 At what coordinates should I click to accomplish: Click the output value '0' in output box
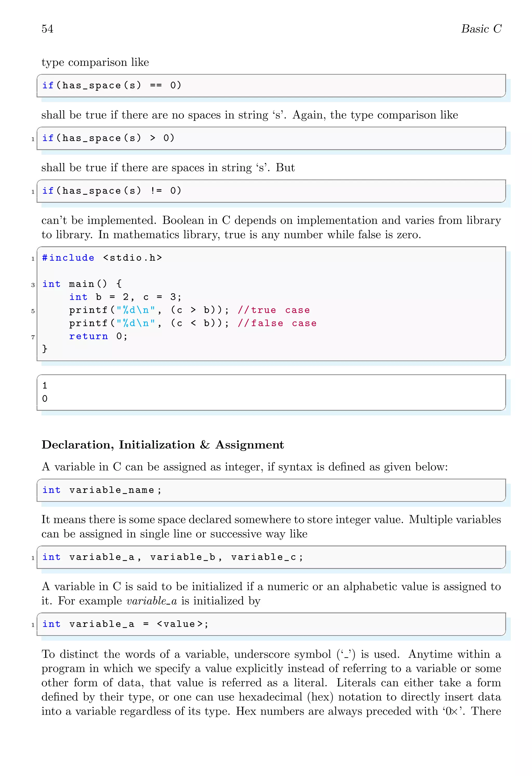[x=45, y=399]
